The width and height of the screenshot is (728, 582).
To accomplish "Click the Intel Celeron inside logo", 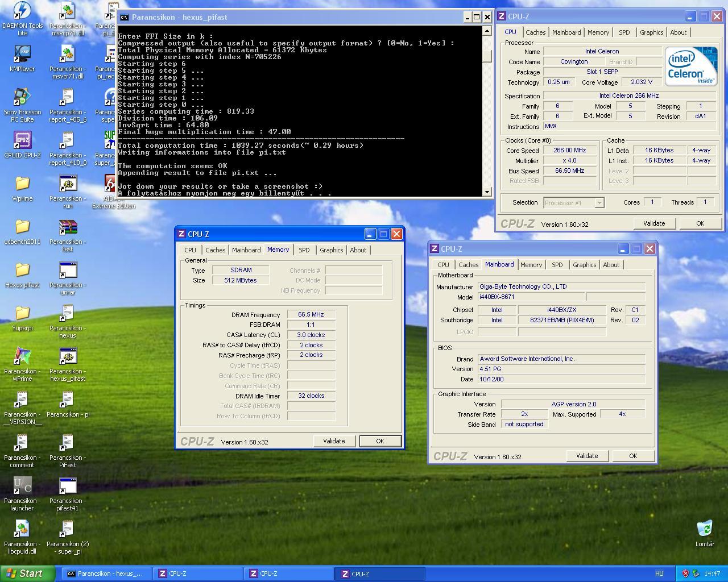I will pyautogui.click(x=691, y=66).
